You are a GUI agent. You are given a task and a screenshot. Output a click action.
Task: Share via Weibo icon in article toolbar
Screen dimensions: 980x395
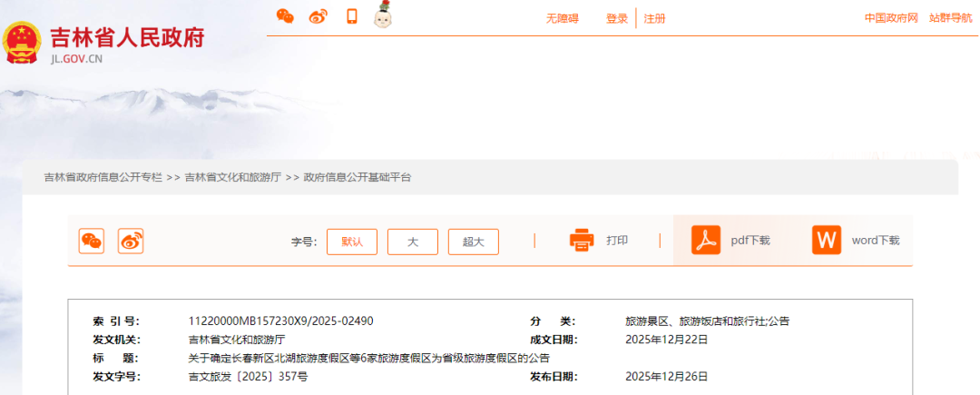tap(131, 241)
